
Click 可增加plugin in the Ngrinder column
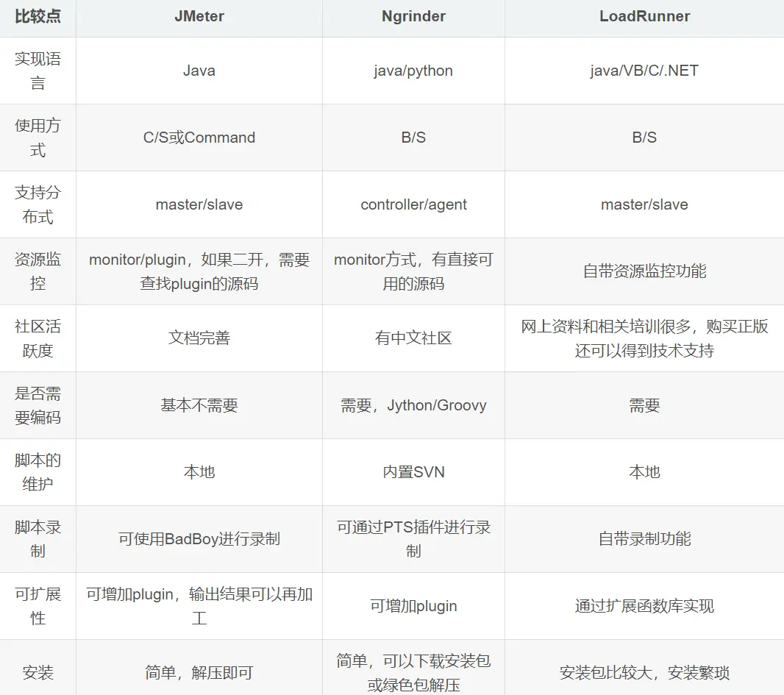tap(413, 607)
